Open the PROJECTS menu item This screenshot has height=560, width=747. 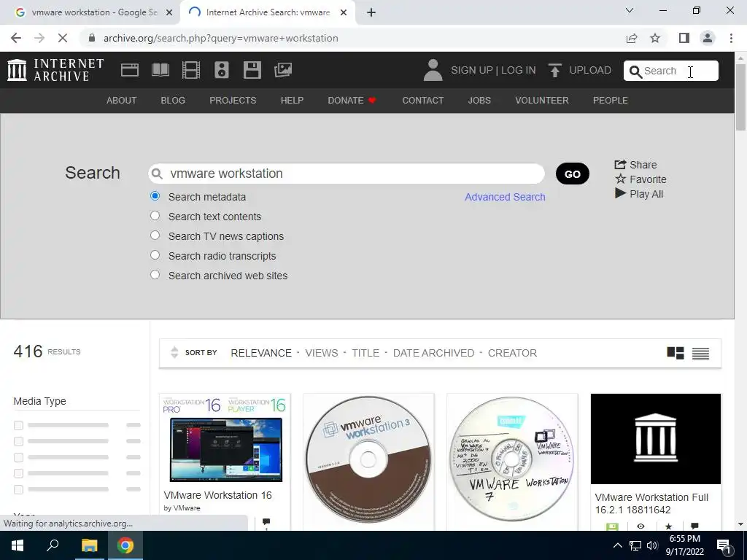coord(233,101)
